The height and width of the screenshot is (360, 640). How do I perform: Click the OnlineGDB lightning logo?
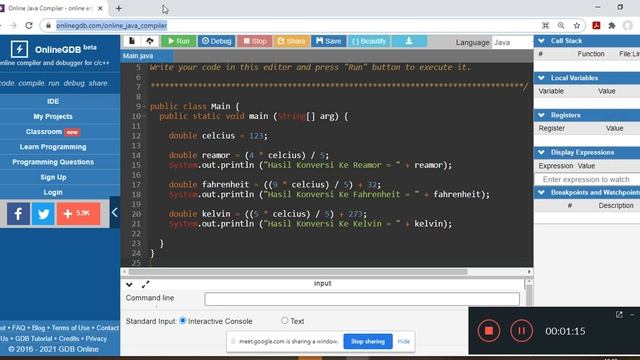click(19, 49)
